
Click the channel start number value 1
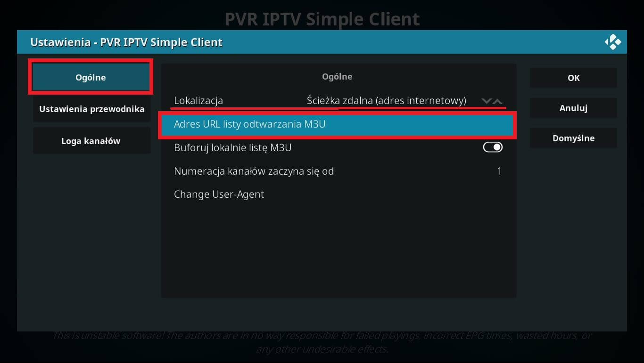(x=499, y=171)
